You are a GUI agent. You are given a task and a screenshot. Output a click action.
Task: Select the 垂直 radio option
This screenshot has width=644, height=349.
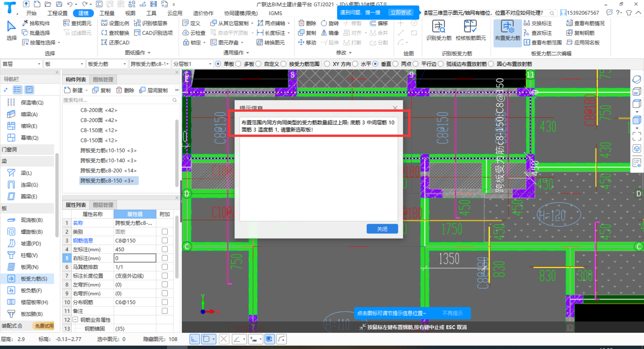click(375, 64)
